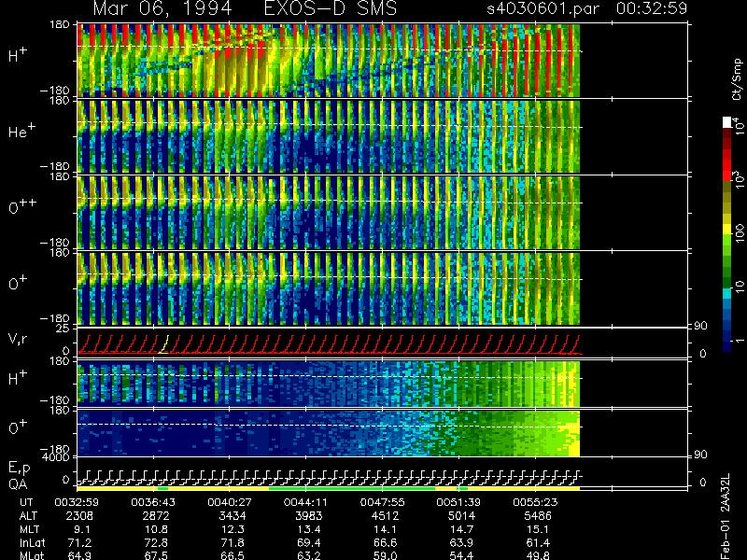Click MLT value '10.8'
The height and width of the screenshot is (560, 747).
tap(156, 529)
